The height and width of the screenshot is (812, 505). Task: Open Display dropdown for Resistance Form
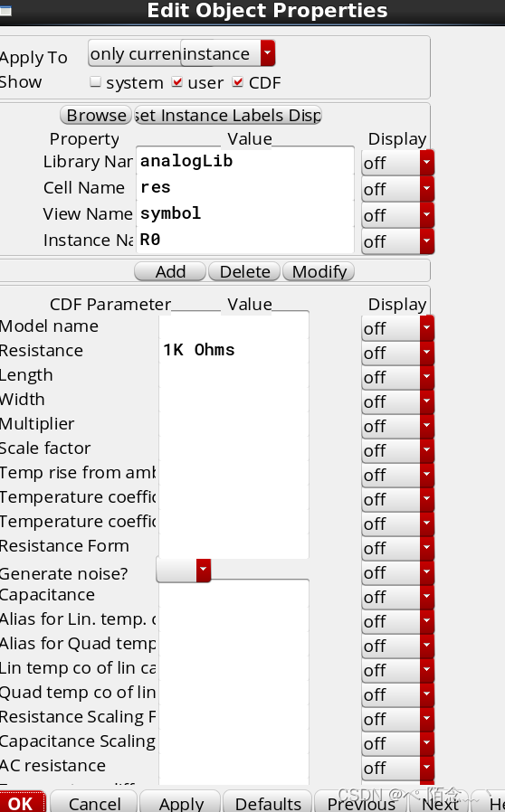point(397,548)
